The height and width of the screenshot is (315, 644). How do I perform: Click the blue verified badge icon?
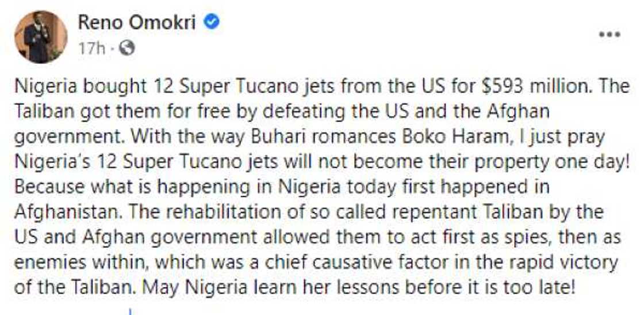[x=212, y=22]
